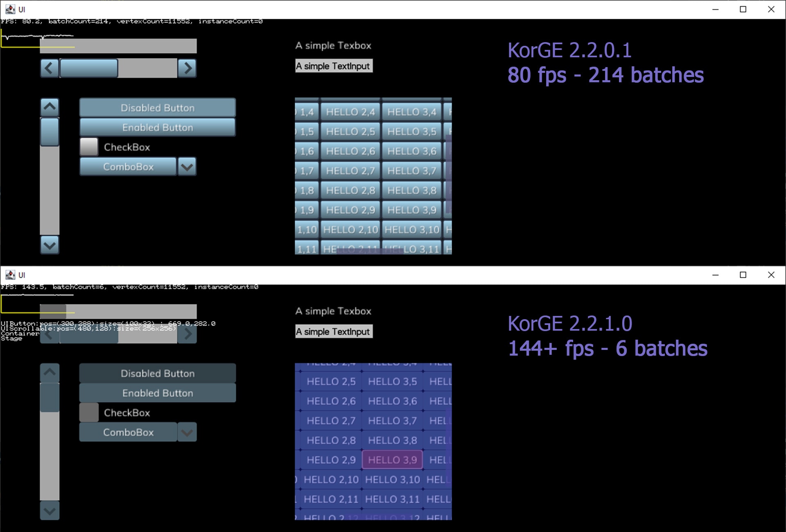Click HELLO 2,8 button in bottom window grid
786x532 pixels.
click(x=331, y=440)
